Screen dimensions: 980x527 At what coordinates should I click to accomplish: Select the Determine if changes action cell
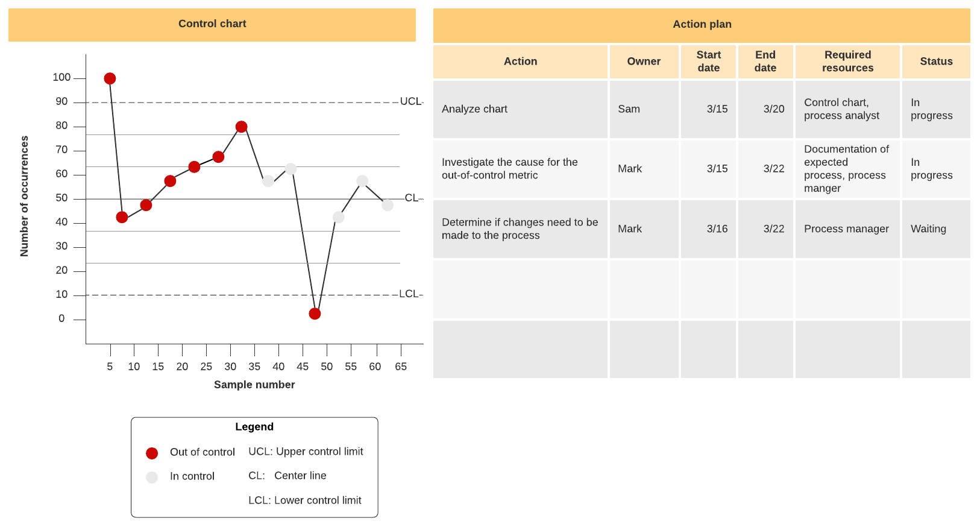tap(520, 229)
